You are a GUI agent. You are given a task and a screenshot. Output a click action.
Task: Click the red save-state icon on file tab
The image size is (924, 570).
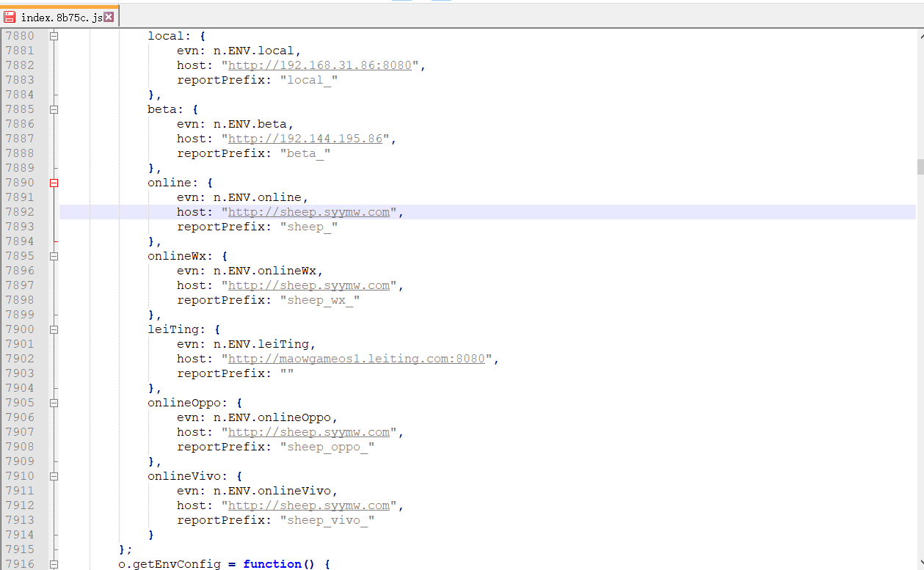pyautogui.click(x=10, y=17)
